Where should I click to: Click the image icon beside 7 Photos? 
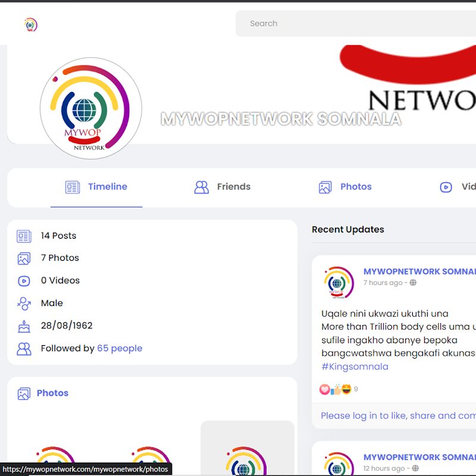coord(24,258)
